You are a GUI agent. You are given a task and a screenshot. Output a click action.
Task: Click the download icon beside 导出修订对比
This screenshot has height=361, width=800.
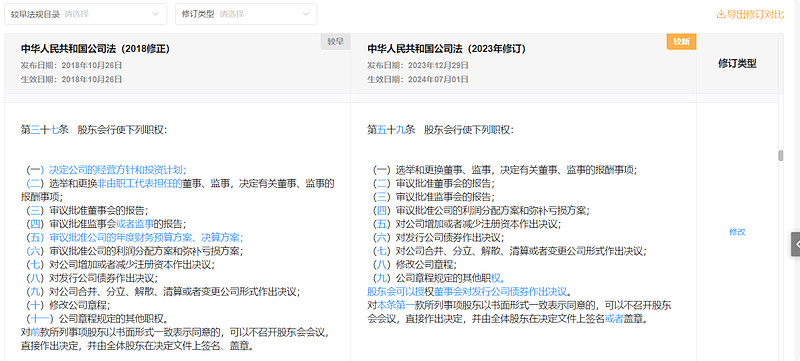pyautogui.click(x=721, y=14)
